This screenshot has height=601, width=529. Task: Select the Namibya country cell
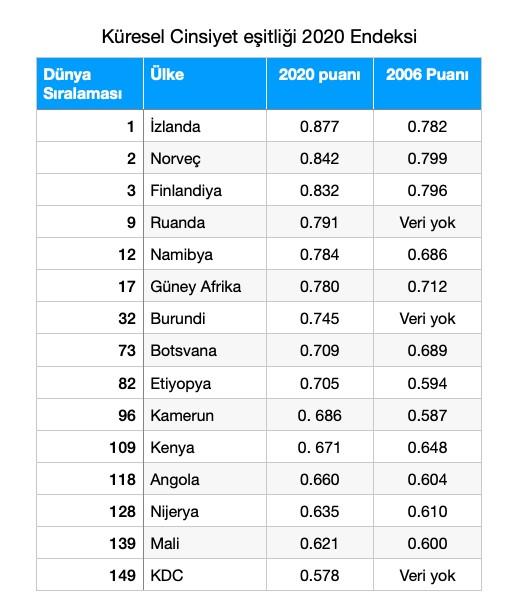[205, 255]
